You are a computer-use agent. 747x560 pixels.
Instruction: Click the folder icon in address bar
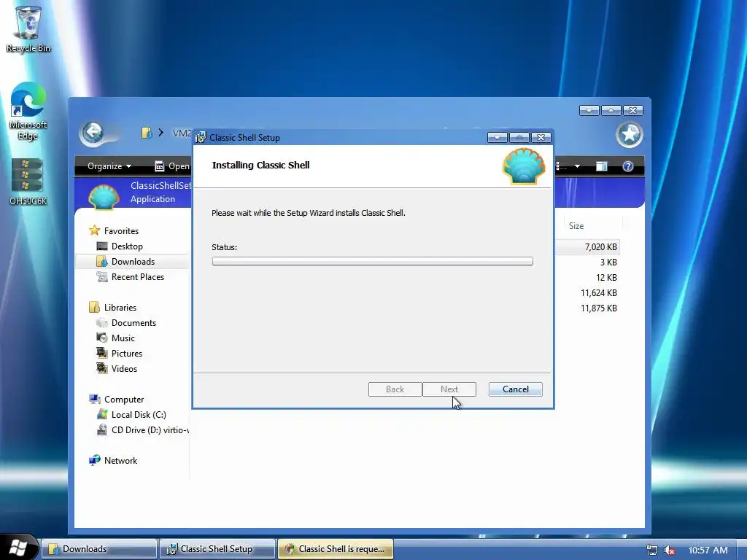tap(147, 133)
